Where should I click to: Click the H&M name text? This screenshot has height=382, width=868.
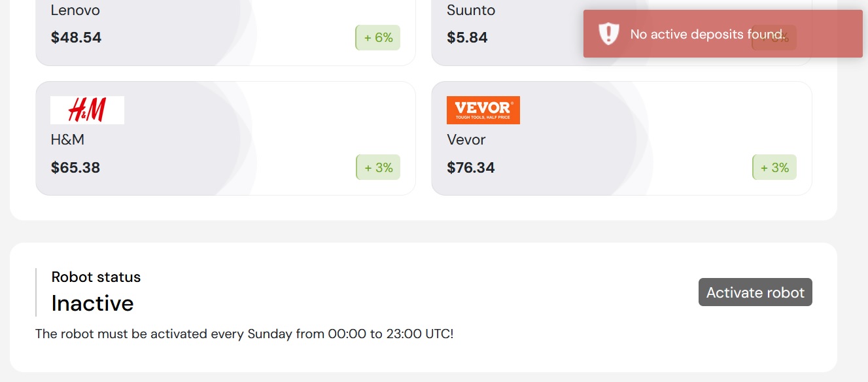[67, 140]
